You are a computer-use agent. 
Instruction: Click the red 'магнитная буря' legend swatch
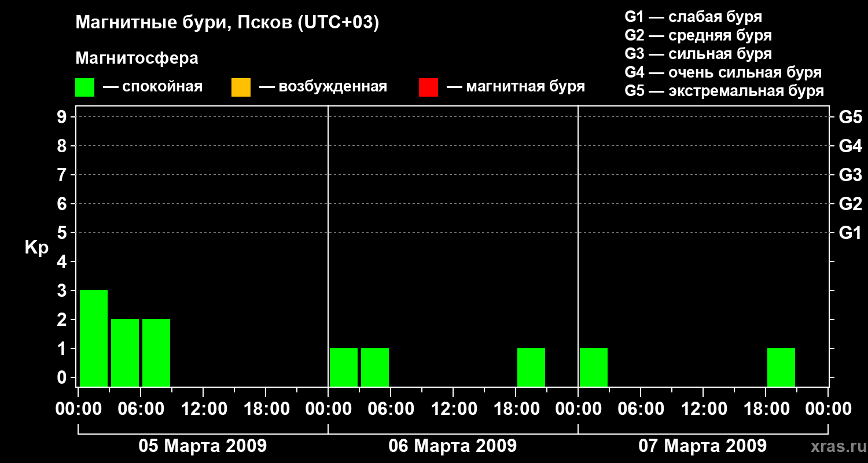tap(428, 87)
